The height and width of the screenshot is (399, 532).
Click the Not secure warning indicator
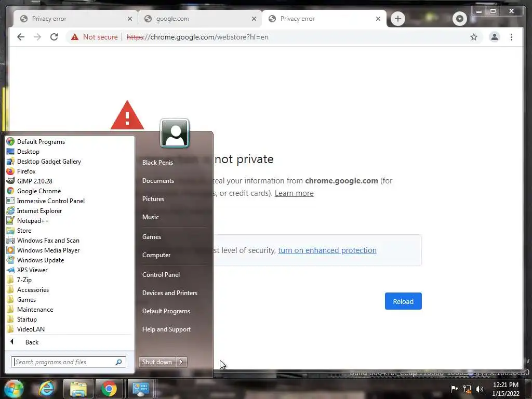tap(95, 37)
